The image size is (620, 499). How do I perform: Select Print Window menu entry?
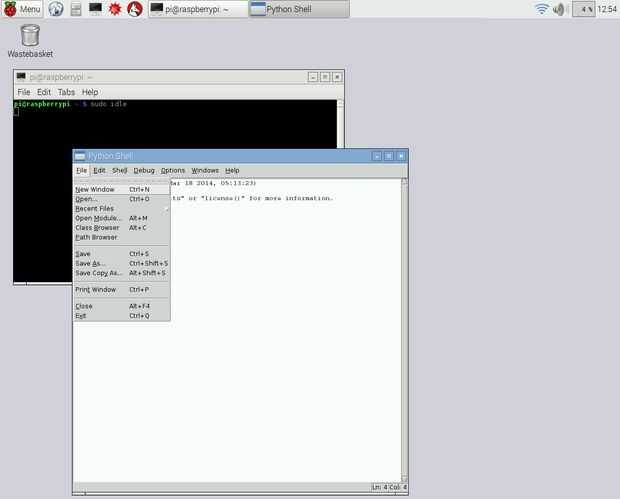pos(122,289)
